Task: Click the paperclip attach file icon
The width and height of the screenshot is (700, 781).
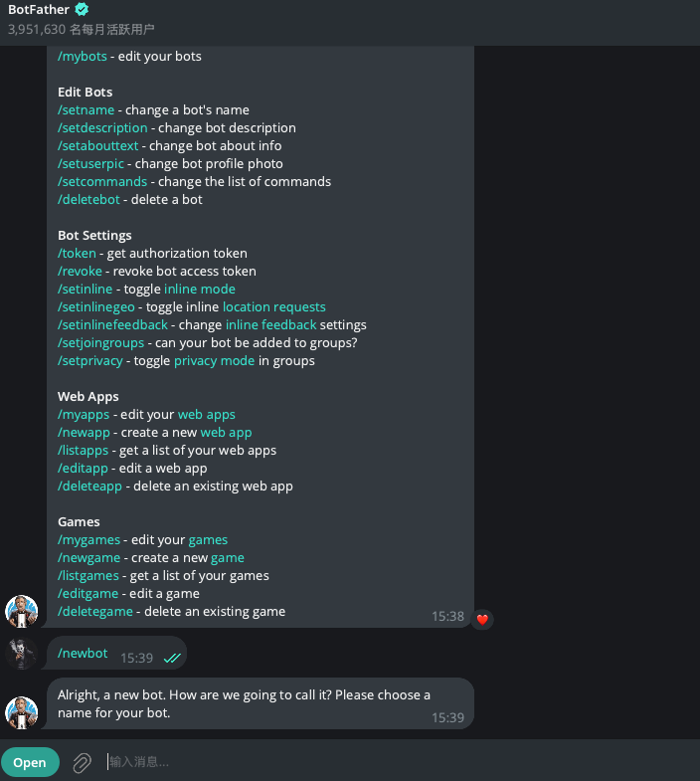Action: 82,762
